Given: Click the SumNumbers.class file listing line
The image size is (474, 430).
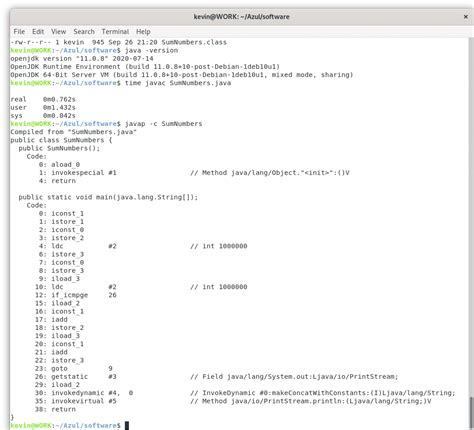Looking at the screenshot, I should coord(118,42).
